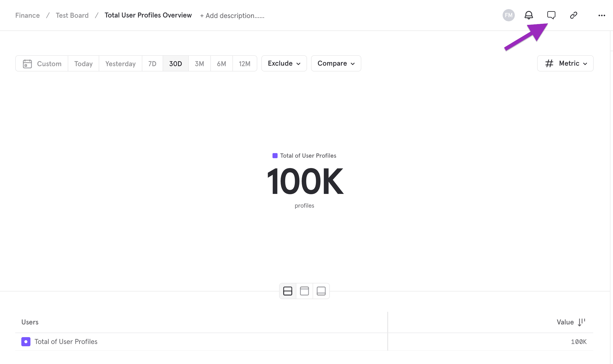Screen dimensions: 613x364
Task: Sort table by Value column icon
Action: (581, 322)
